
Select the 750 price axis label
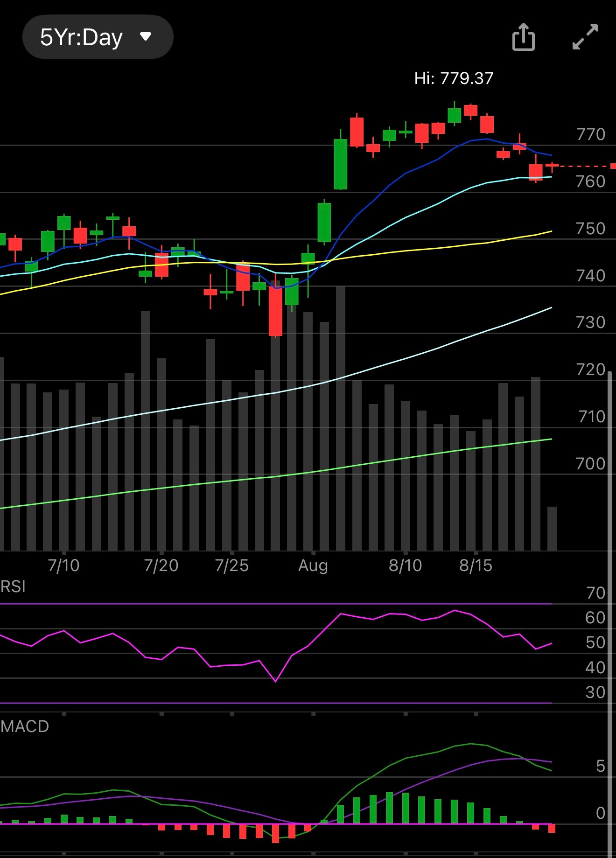coord(591,229)
